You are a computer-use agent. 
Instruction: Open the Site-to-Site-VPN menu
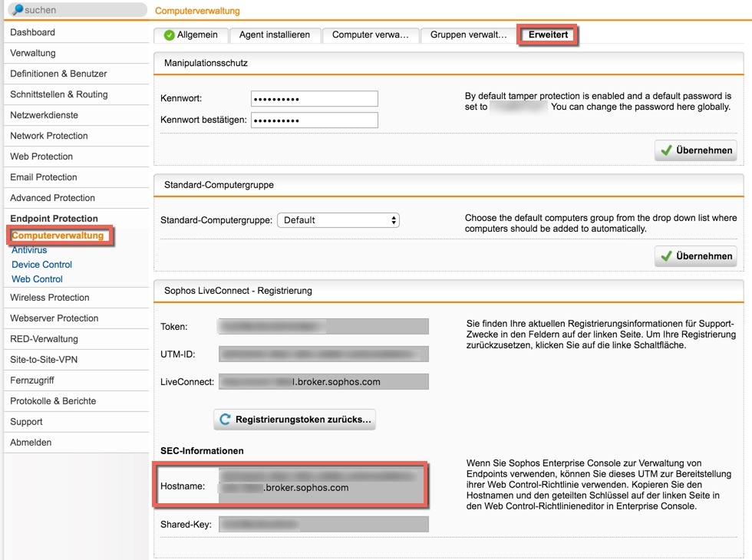(x=76, y=360)
